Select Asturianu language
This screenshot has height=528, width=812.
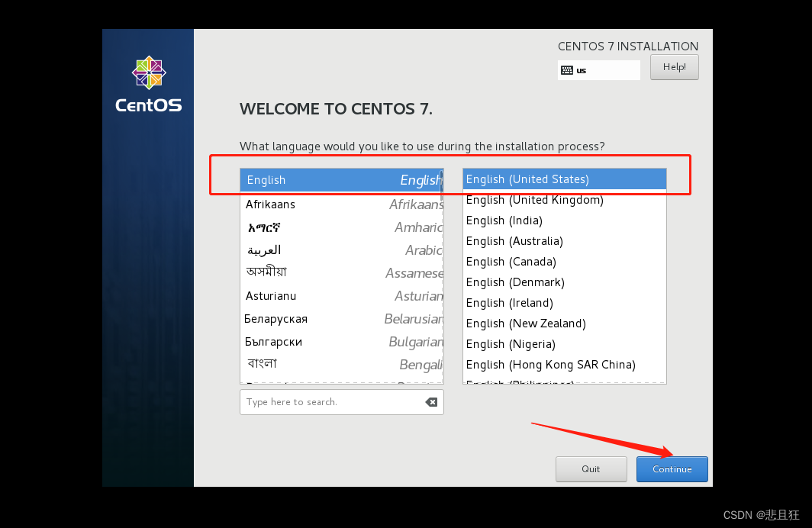tap(341, 295)
